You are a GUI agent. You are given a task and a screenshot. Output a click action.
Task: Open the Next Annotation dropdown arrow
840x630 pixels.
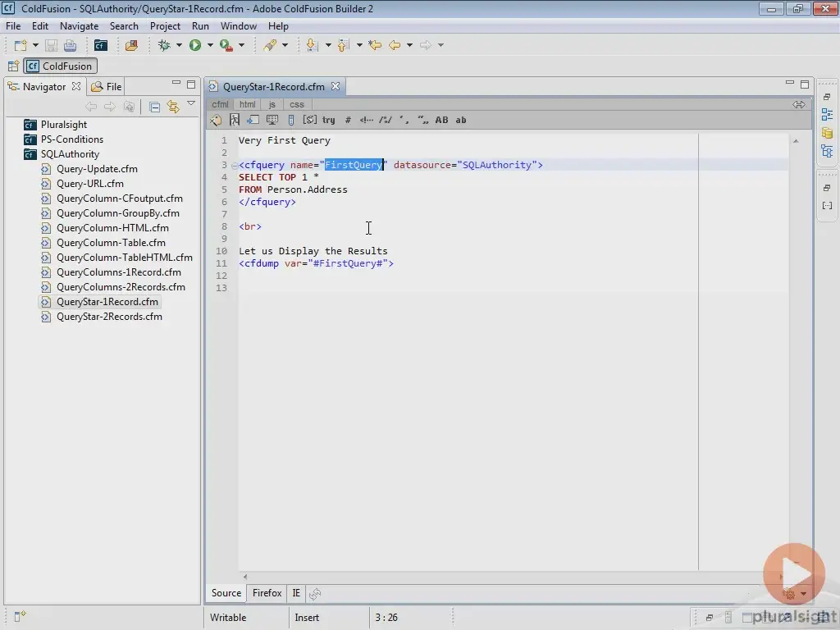[x=328, y=46]
